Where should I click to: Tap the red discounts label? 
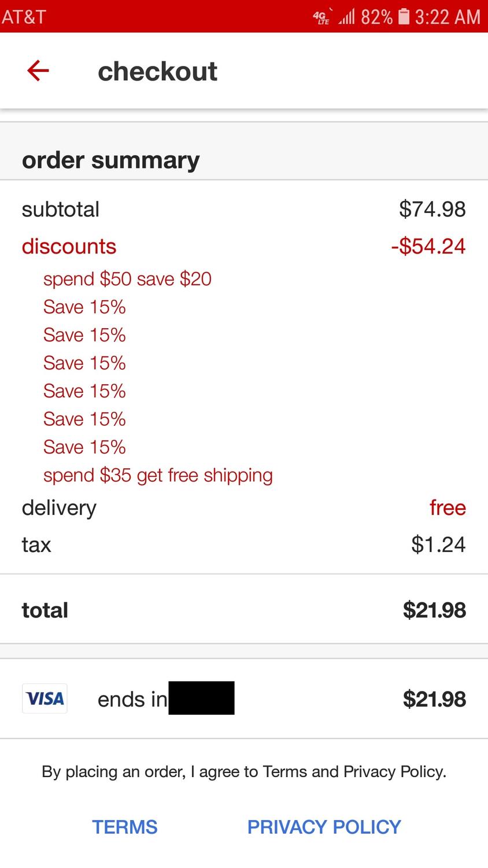[69, 247]
